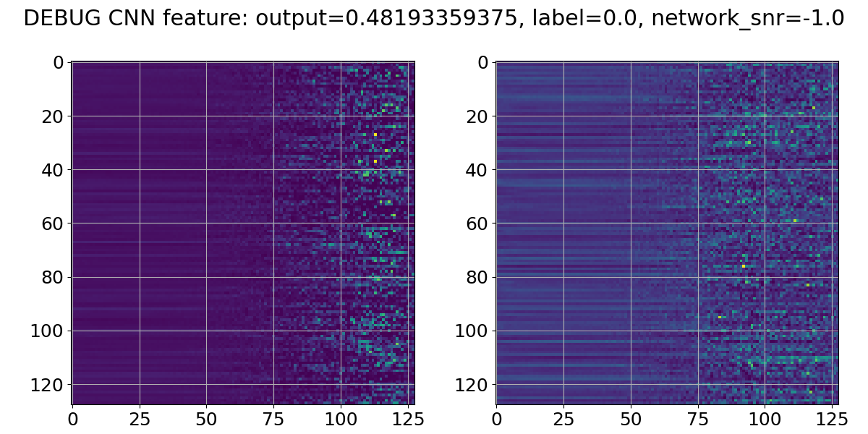Click x-axis tick label '75' under right heatmap
Screen dimensions: 868x434
[698, 419]
